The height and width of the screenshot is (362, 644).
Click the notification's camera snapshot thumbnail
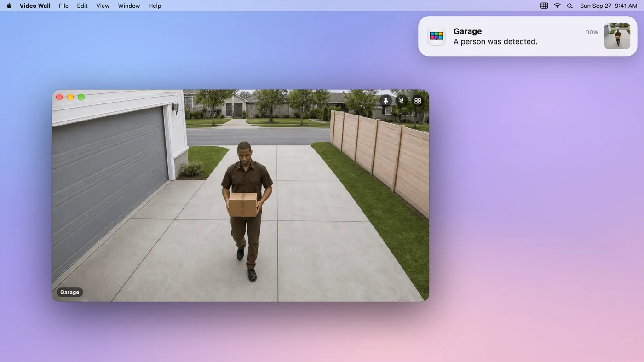(617, 36)
